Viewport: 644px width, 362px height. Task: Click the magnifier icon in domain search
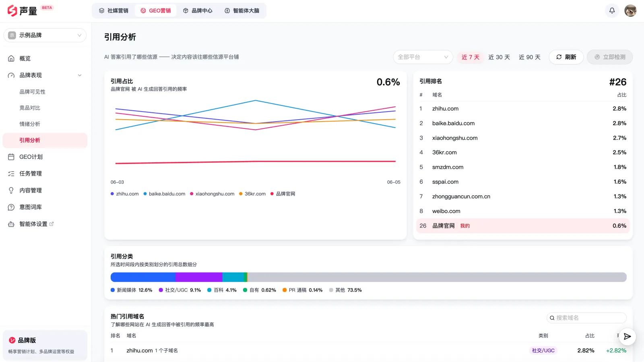click(x=552, y=318)
